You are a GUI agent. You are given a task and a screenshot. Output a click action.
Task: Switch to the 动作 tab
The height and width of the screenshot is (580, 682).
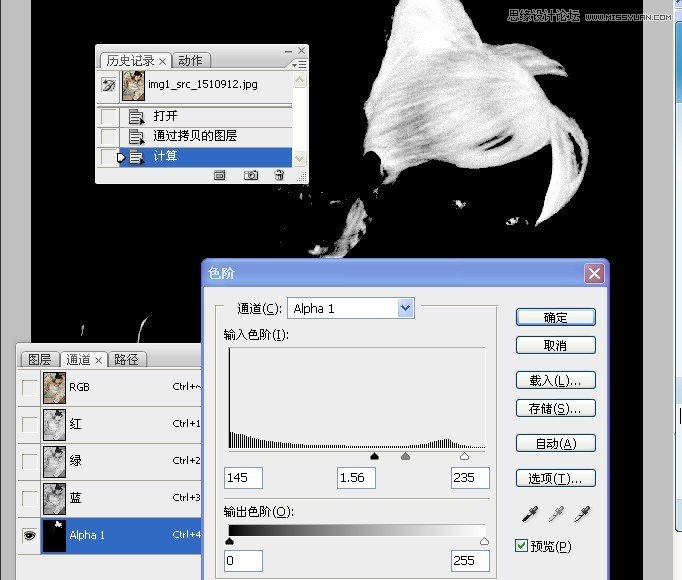[190, 61]
